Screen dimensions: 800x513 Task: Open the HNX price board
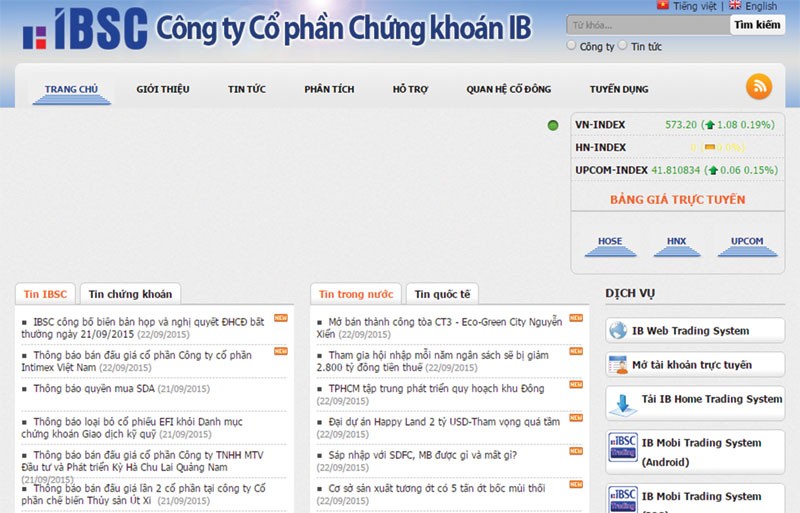[x=677, y=245]
